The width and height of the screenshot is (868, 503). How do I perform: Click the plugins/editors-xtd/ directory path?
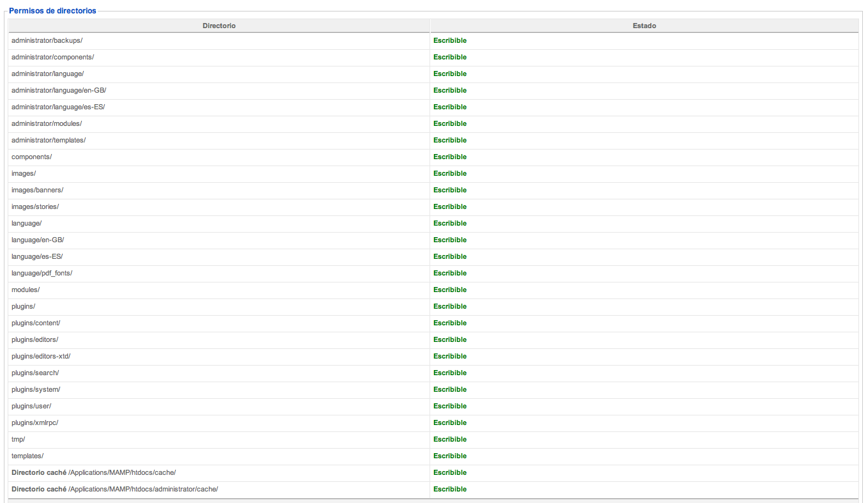pos(41,356)
